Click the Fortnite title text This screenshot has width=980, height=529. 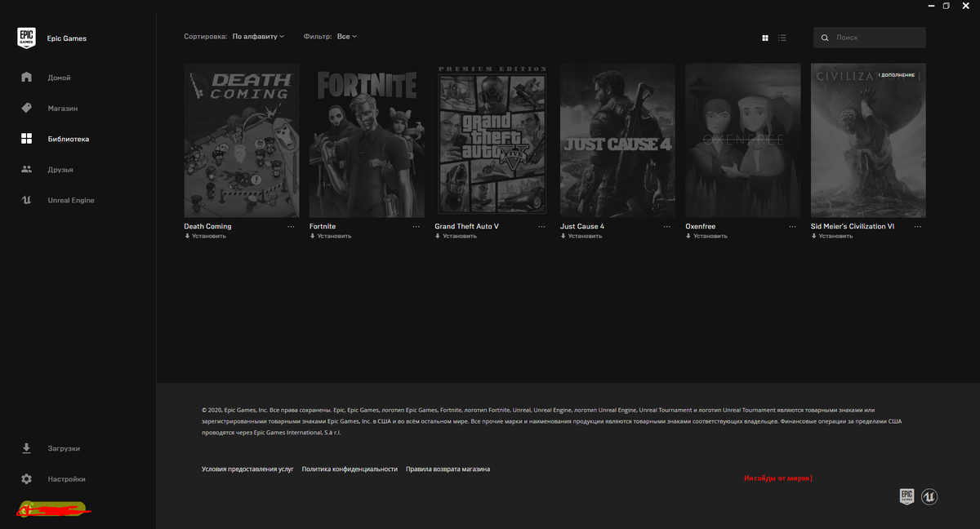[323, 226]
